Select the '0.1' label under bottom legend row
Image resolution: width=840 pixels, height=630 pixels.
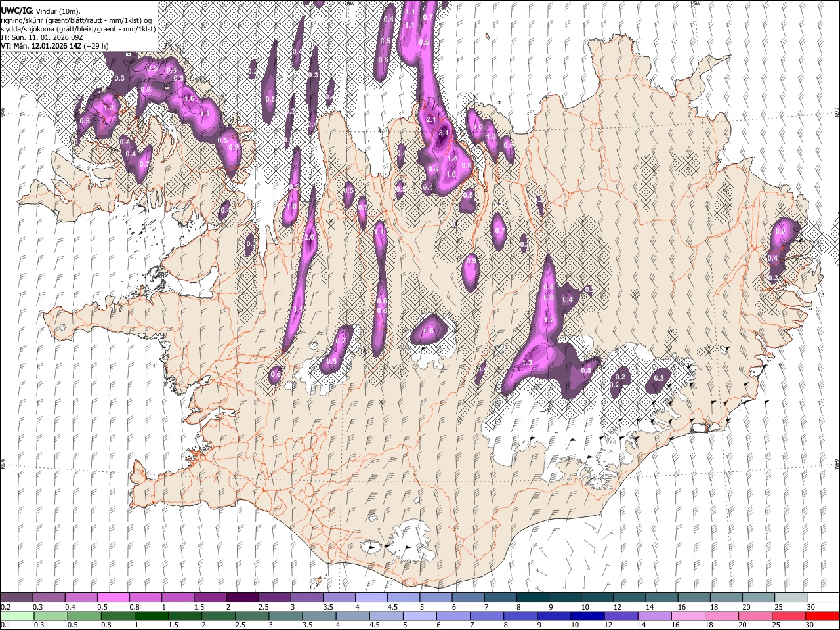6,625
